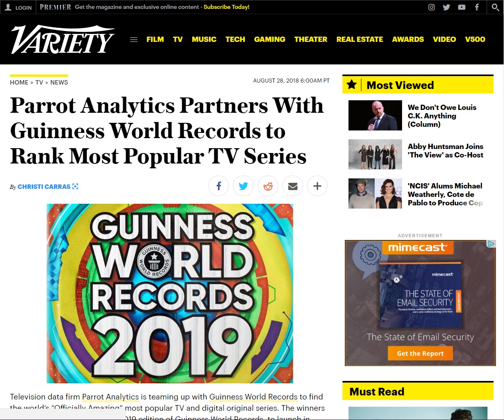Open Variety's Facebook page
The height and width of the screenshot is (420, 504).
click(477, 7)
